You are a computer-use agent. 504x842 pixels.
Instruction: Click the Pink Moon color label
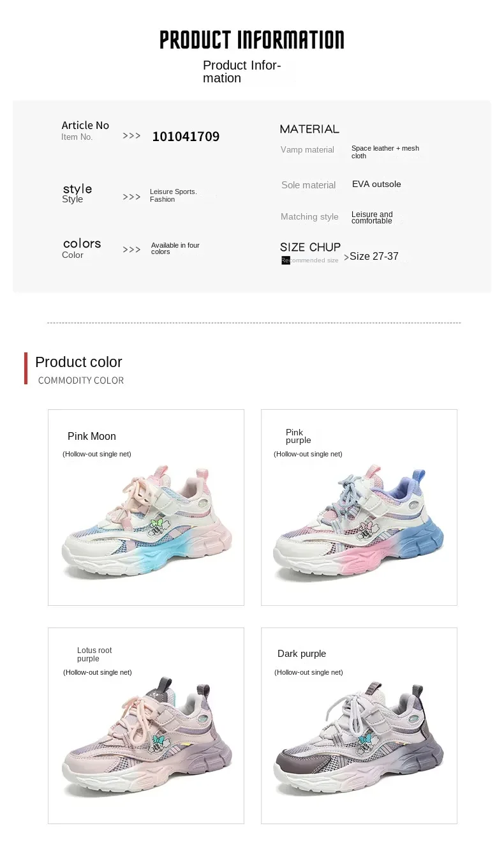click(x=92, y=437)
